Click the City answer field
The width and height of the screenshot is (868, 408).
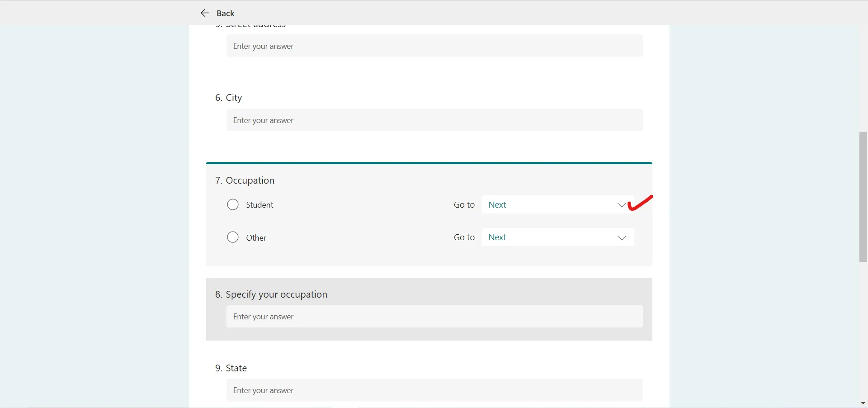[x=434, y=120]
